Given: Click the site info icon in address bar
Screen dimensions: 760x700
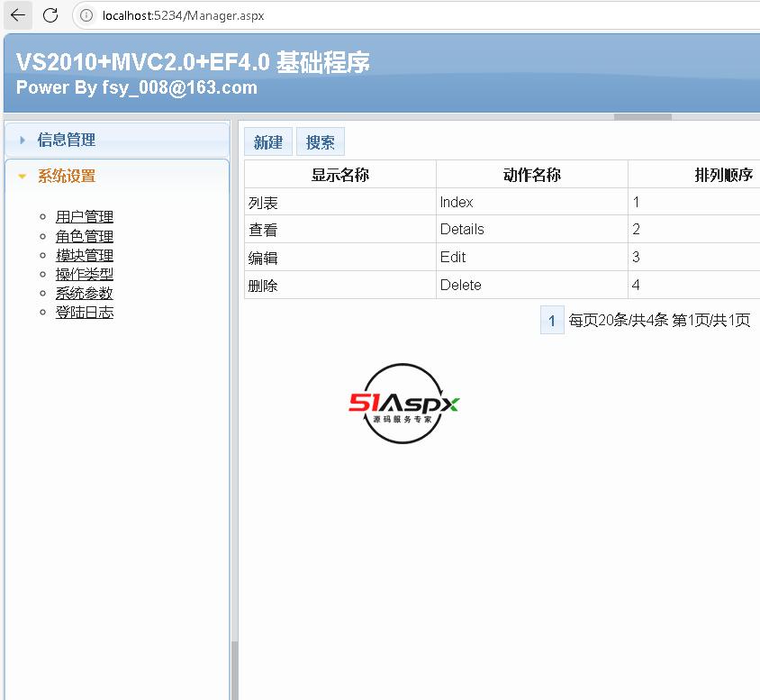Looking at the screenshot, I should pos(86,15).
